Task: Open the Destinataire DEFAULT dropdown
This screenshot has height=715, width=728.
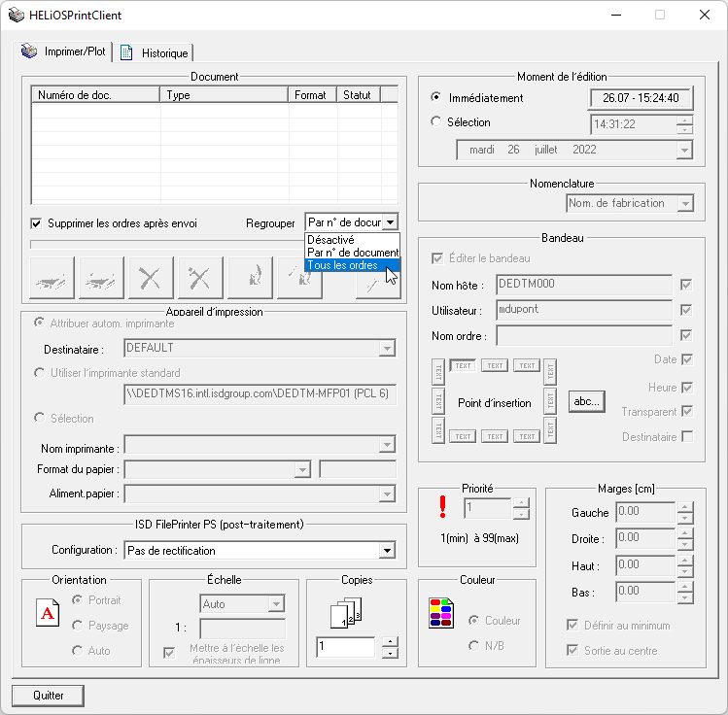Action: pyautogui.click(x=387, y=348)
